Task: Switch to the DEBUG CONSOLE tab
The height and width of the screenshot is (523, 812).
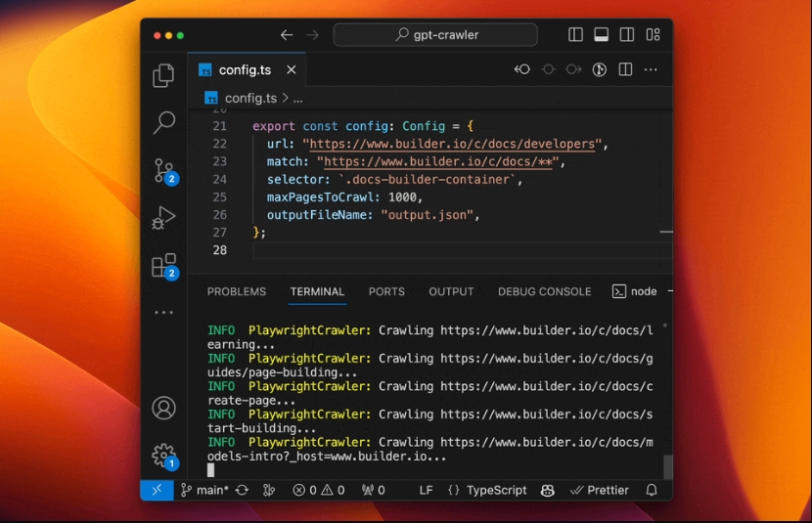Action: tap(544, 291)
